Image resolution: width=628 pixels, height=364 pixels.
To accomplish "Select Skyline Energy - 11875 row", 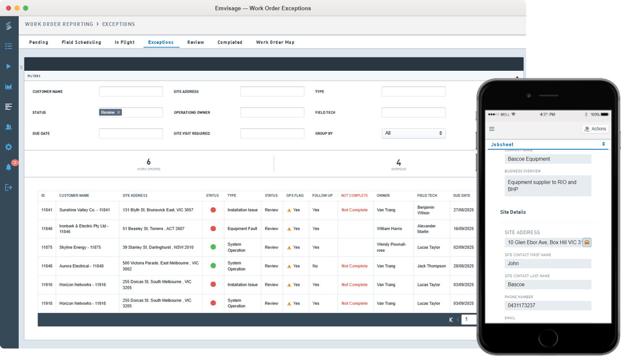I will click(x=257, y=248).
